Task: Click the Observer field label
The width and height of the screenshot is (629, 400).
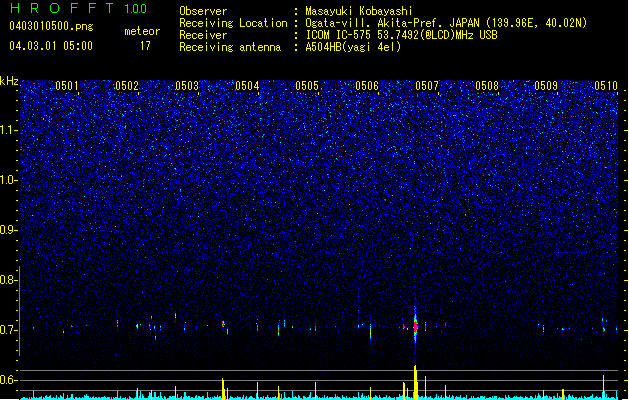Action: (203, 11)
